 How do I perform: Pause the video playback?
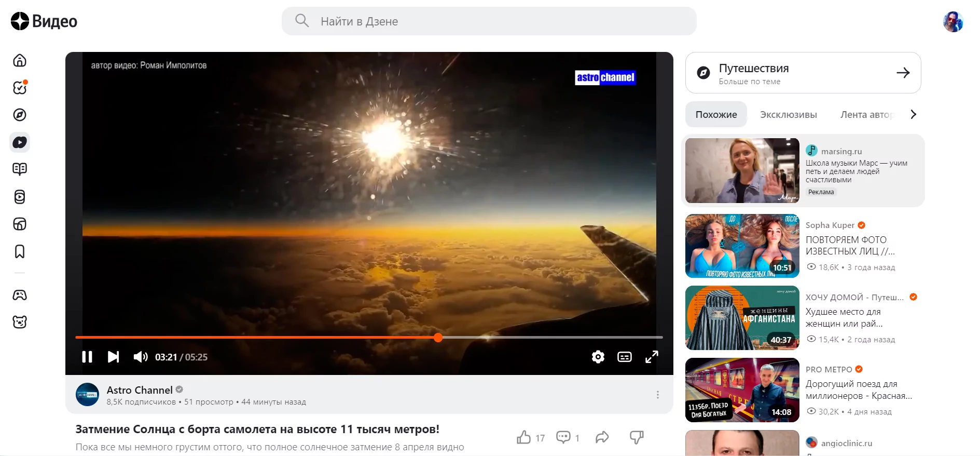pyautogui.click(x=87, y=357)
